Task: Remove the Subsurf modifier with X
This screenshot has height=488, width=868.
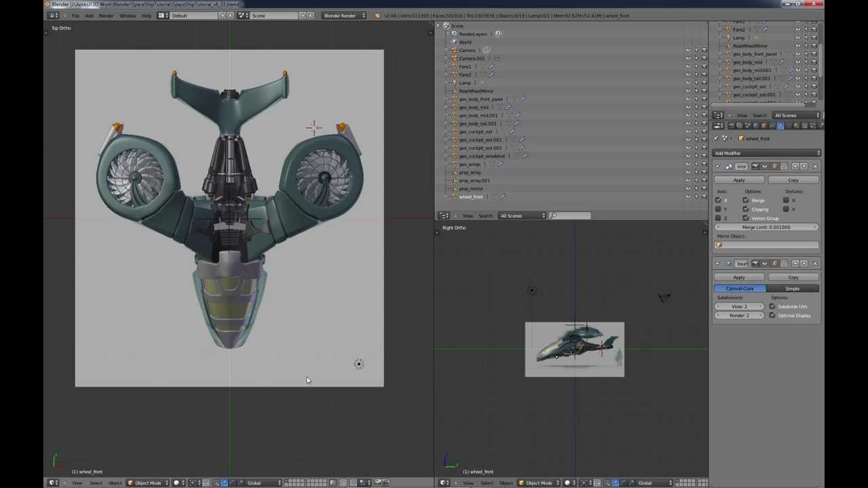Action: click(815, 263)
